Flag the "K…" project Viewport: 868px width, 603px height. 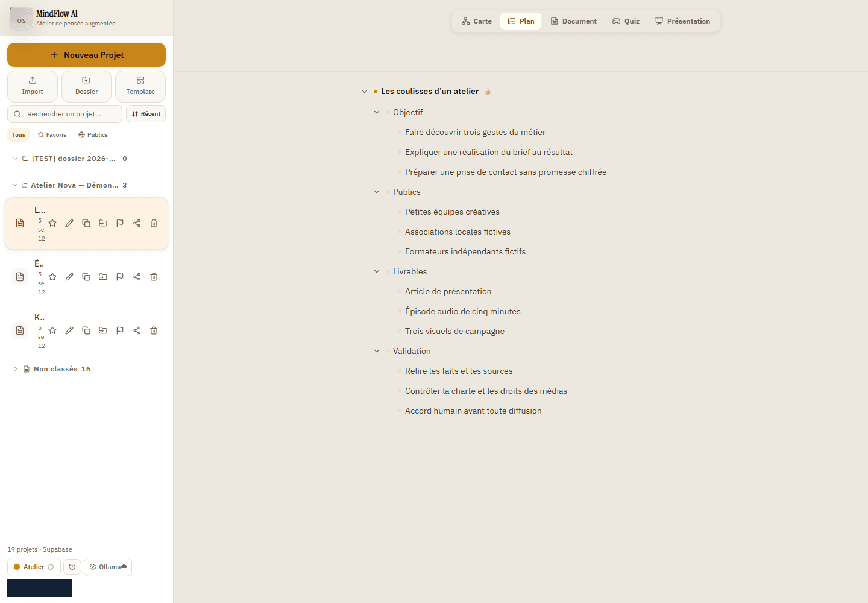(120, 330)
